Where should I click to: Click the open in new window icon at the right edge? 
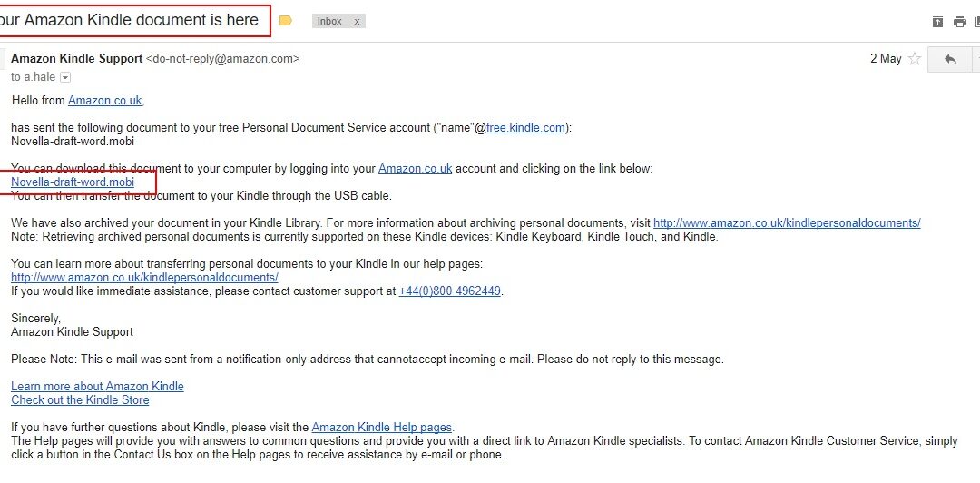point(977,22)
